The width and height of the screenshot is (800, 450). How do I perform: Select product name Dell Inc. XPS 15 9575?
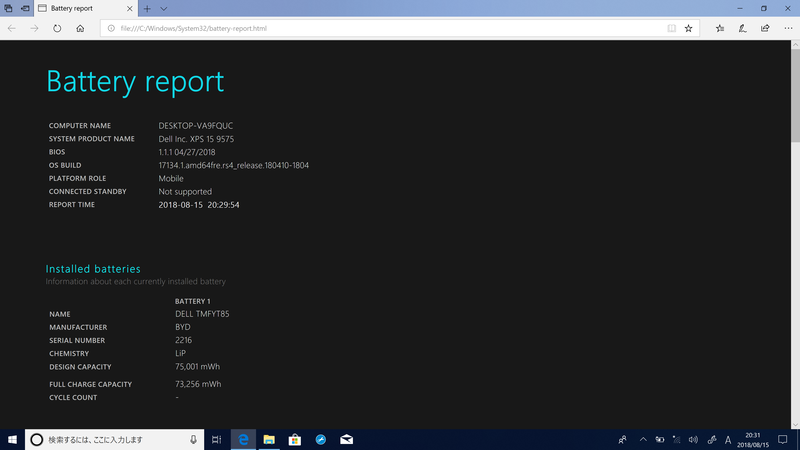[x=196, y=139]
